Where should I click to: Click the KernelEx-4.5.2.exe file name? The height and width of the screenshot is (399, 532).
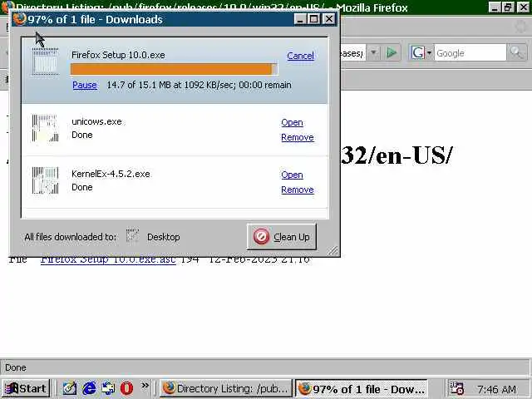pos(111,174)
